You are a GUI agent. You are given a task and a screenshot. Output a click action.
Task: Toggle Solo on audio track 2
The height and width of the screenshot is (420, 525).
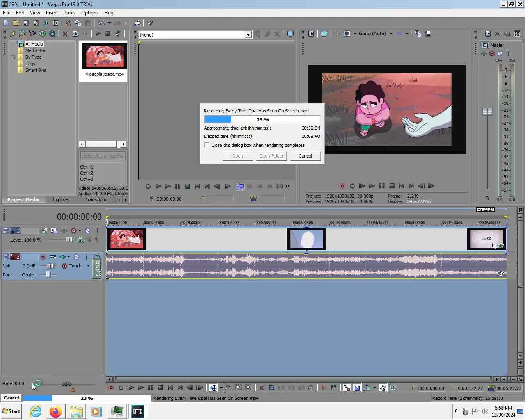(86, 257)
